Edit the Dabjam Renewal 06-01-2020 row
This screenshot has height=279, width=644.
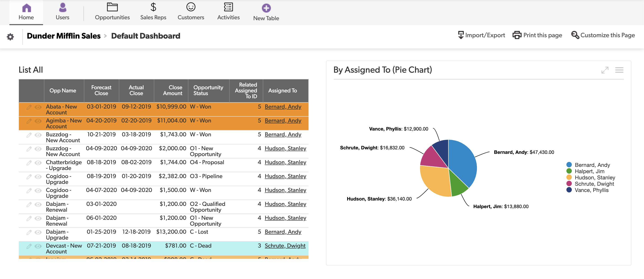pos(29,218)
